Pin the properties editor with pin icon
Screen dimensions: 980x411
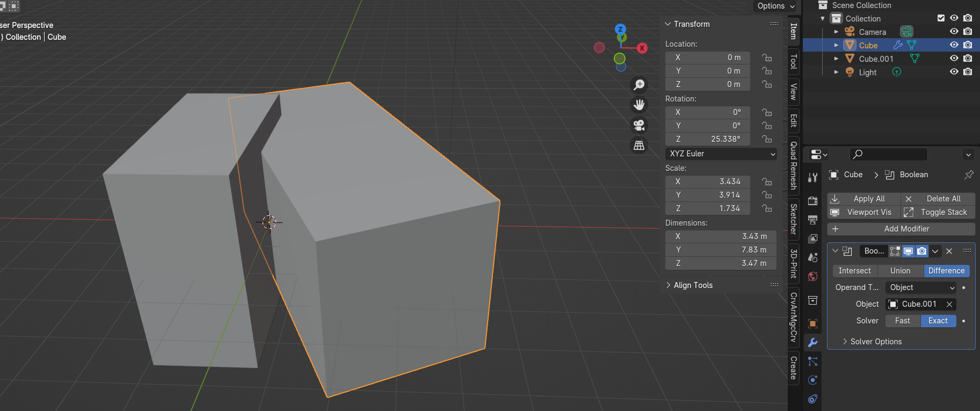pos(969,175)
